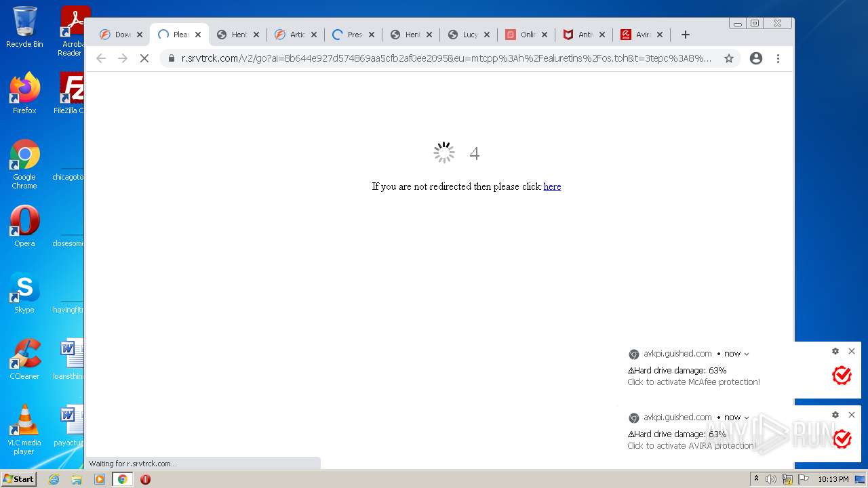Click the Chrome back arrow

tap(101, 58)
